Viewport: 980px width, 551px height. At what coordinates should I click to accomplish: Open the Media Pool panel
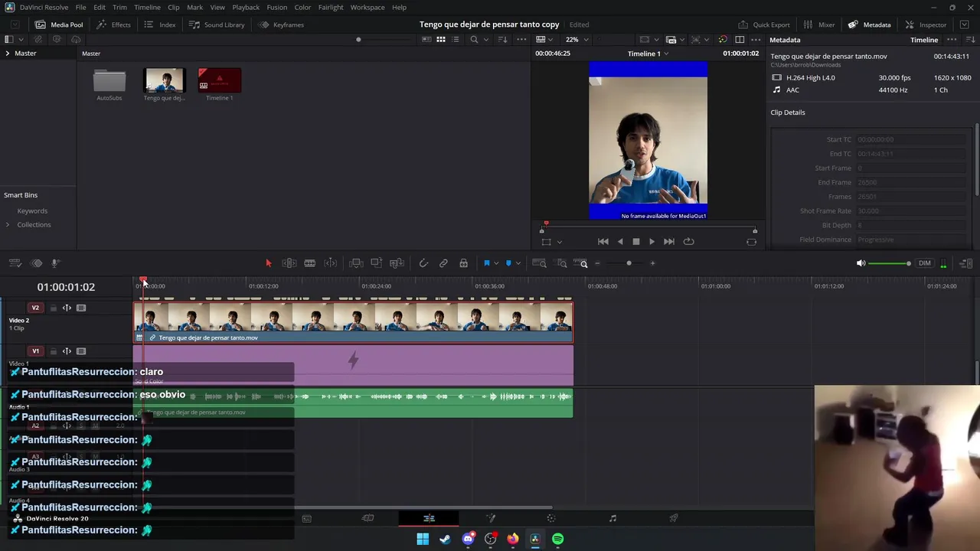pos(59,24)
